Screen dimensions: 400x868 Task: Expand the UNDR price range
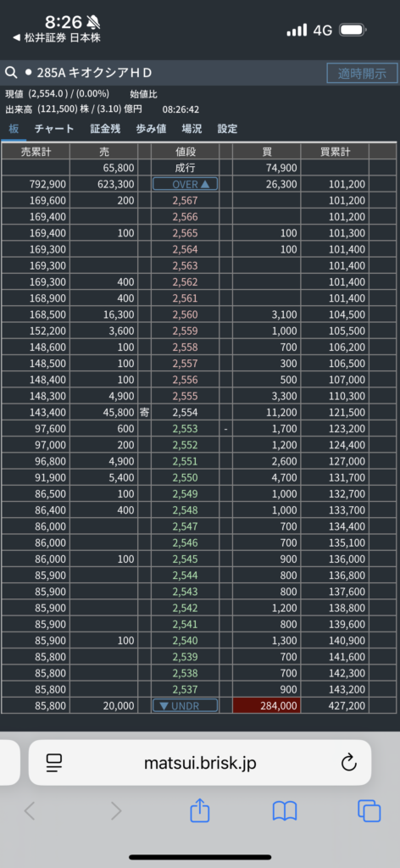click(x=185, y=705)
